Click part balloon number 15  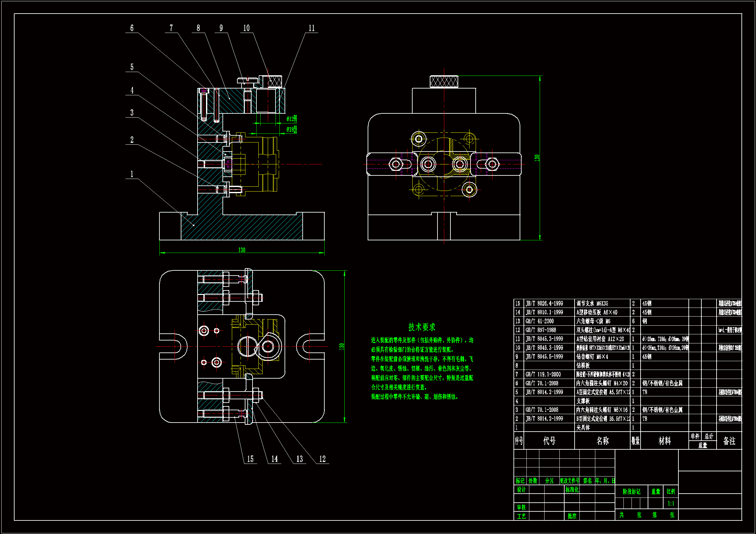click(x=250, y=459)
